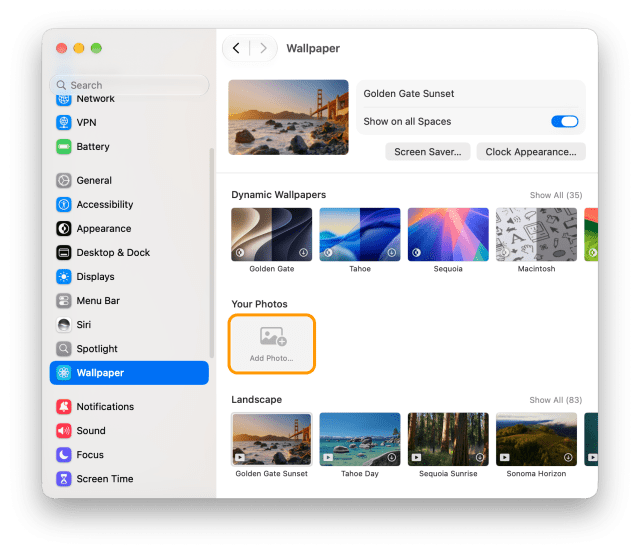Select Sonoma Horizon landscape thumbnail
This screenshot has height=554, width=640.
tap(536, 439)
